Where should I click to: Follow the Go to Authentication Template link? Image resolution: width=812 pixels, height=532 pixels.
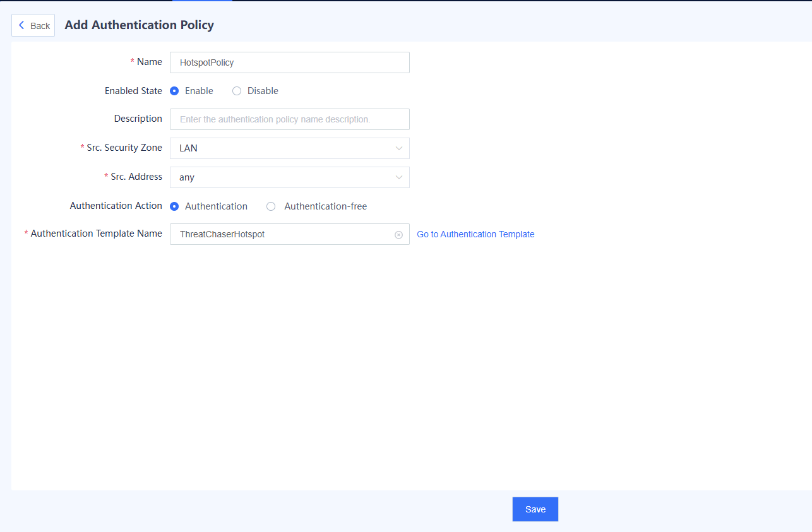click(x=475, y=234)
